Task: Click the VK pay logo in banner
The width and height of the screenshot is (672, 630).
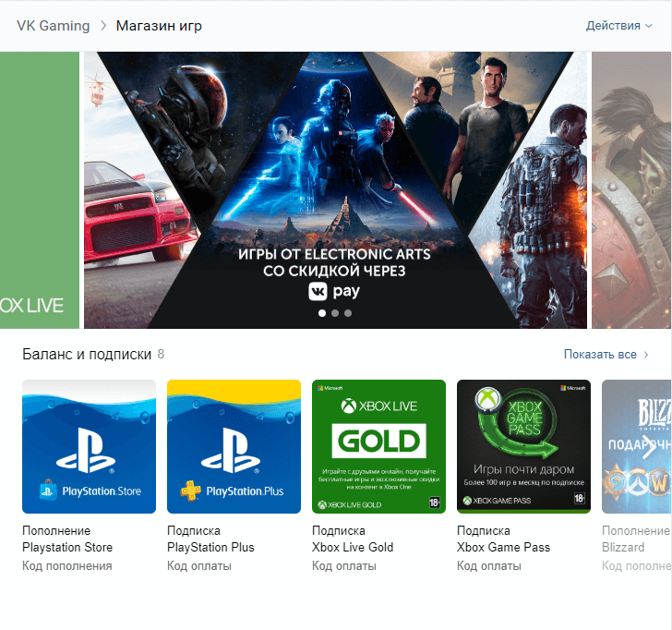Action: click(x=334, y=292)
